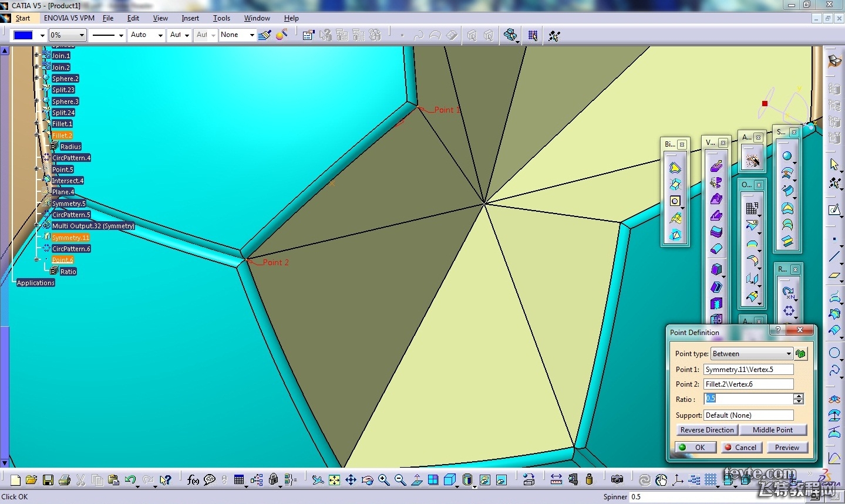Image resolution: width=845 pixels, height=504 pixels.
Task: Click the Measure Between icon
Action: click(556, 480)
